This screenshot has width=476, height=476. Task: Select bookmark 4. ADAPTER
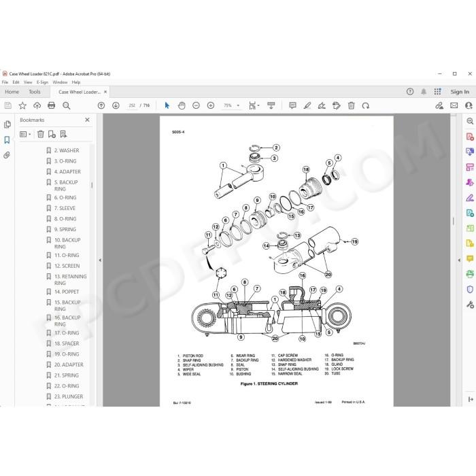click(x=67, y=171)
